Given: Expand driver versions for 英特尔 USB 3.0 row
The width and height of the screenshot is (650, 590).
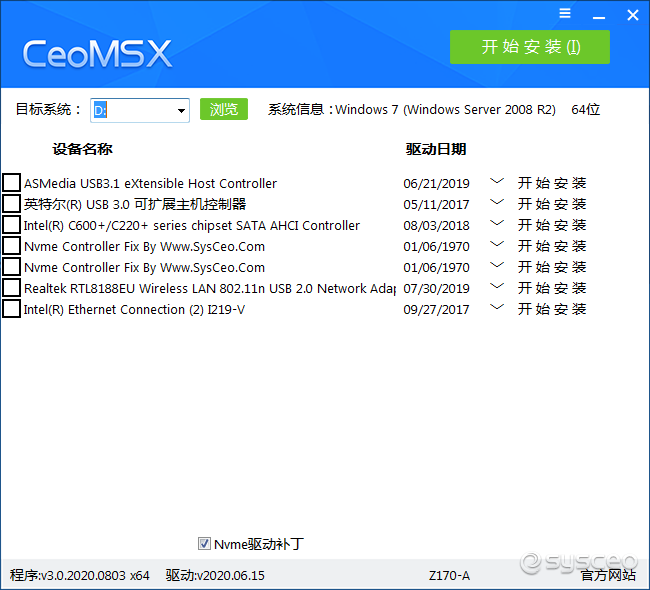Looking at the screenshot, I should pyautogui.click(x=497, y=202).
